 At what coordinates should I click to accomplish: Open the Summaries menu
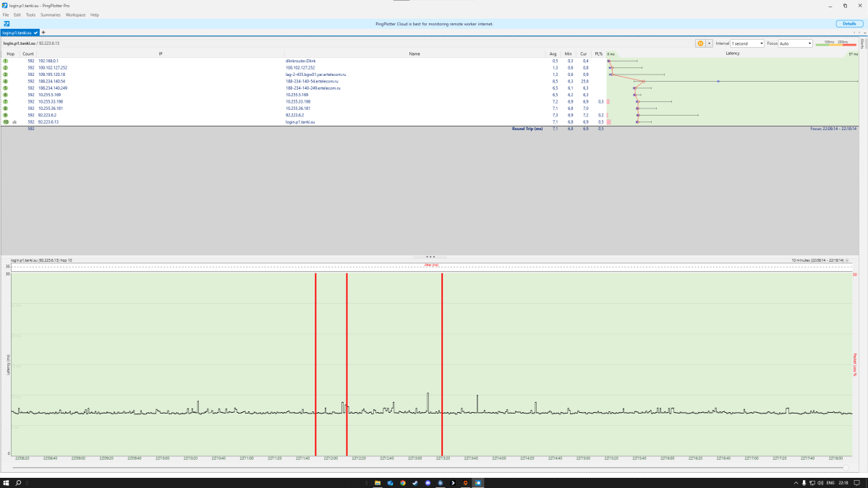pos(51,14)
